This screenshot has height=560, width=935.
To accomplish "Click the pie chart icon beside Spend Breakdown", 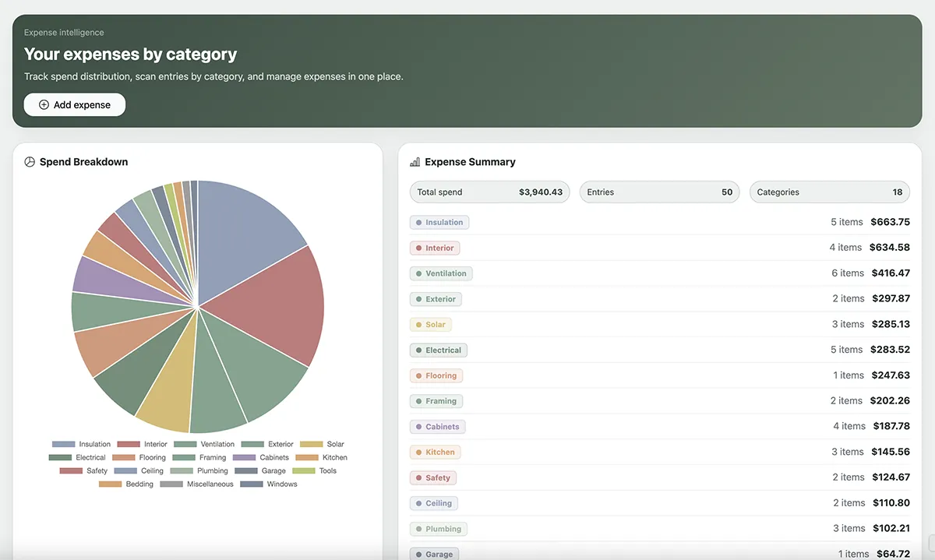I will pos(30,162).
